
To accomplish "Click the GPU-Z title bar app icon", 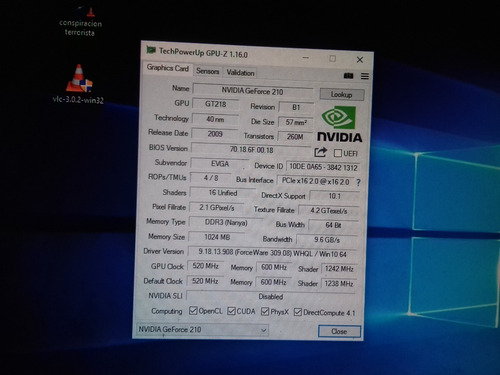I will (151, 50).
